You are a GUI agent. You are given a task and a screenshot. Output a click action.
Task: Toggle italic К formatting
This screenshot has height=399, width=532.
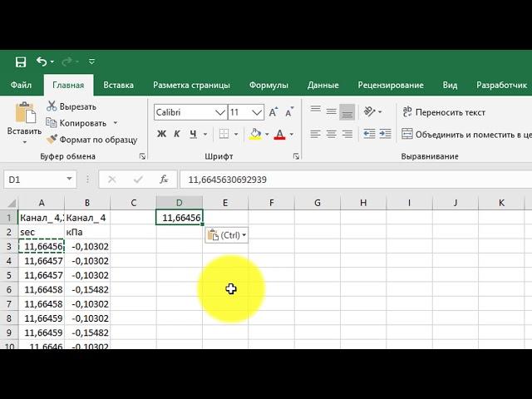pos(177,134)
